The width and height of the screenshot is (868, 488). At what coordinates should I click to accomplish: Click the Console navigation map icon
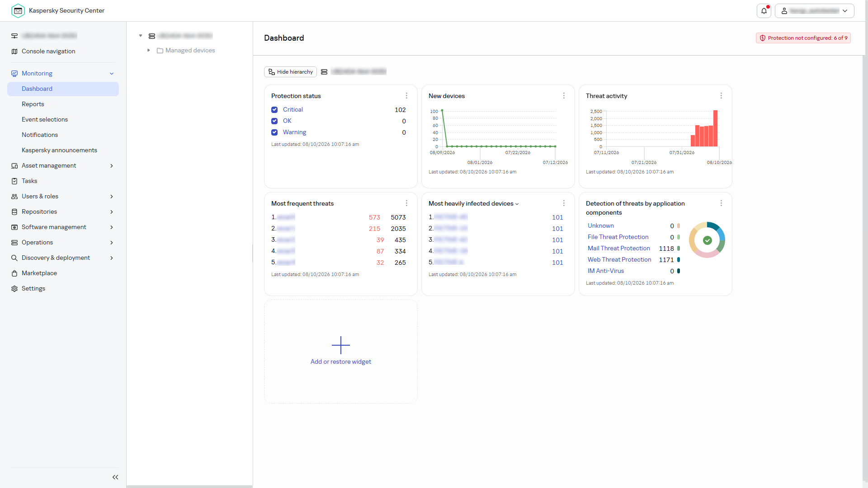click(14, 52)
